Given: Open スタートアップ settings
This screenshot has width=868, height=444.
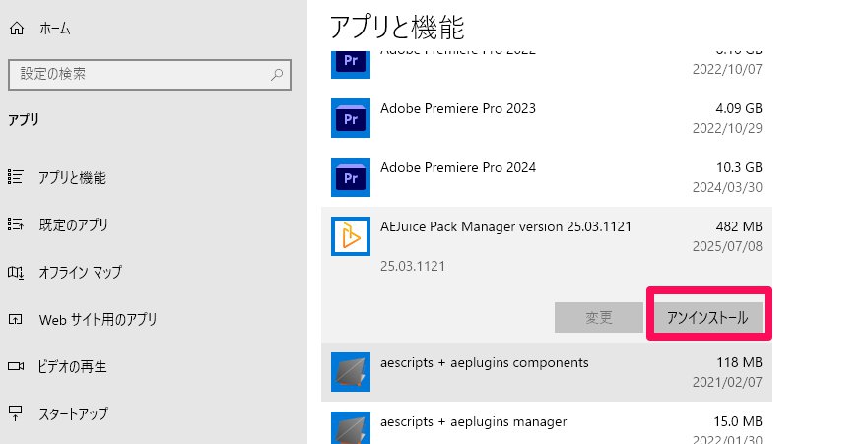Looking at the screenshot, I should [73, 413].
